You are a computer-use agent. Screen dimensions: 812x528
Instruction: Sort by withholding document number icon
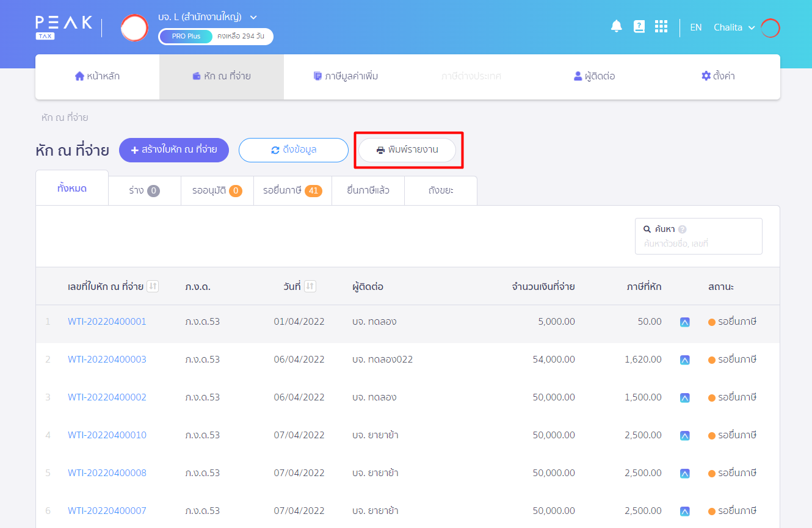[153, 286]
